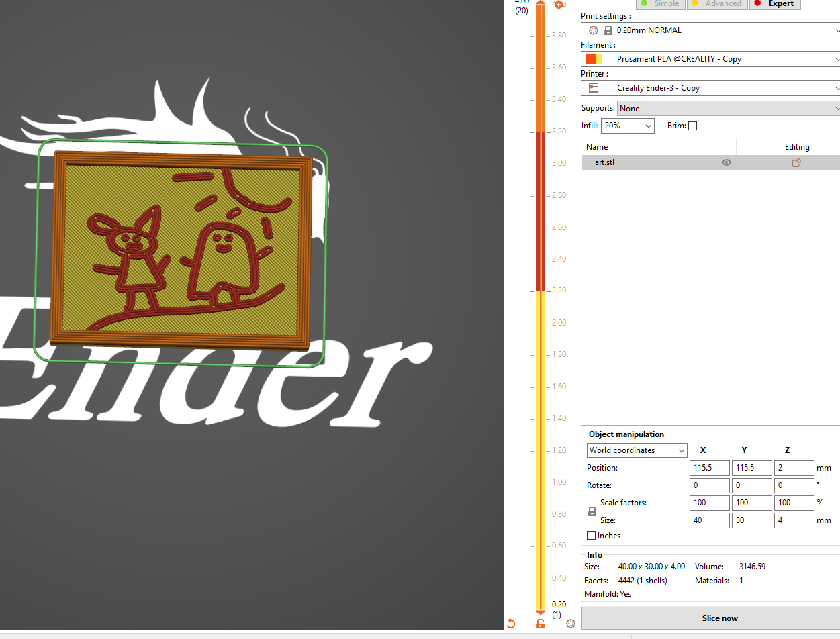Select art.stl in the object list

click(710, 162)
